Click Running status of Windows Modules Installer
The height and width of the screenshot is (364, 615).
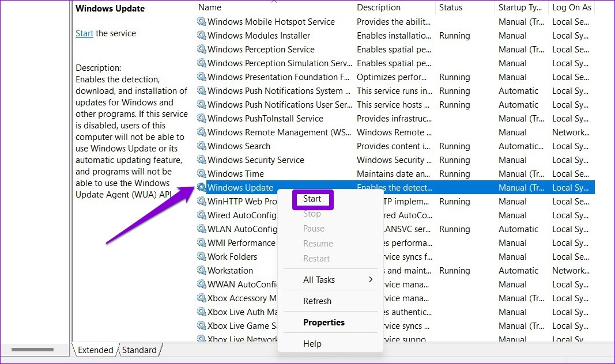pyautogui.click(x=454, y=36)
